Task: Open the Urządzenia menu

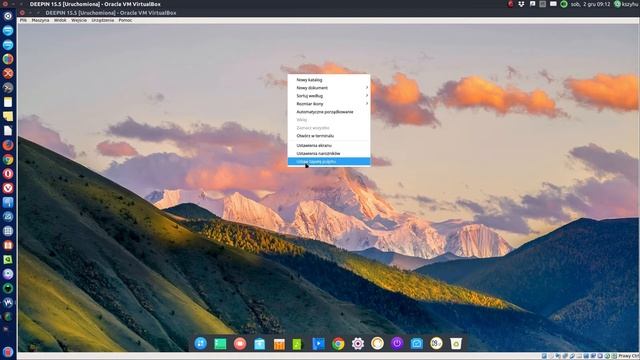Action: click(x=102, y=20)
